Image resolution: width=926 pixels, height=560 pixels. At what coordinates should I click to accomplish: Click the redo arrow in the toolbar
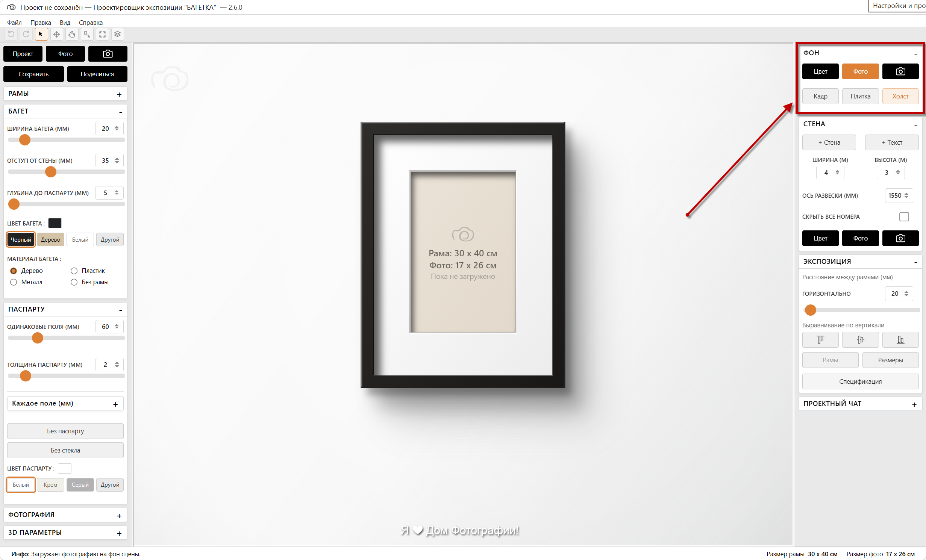click(26, 34)
